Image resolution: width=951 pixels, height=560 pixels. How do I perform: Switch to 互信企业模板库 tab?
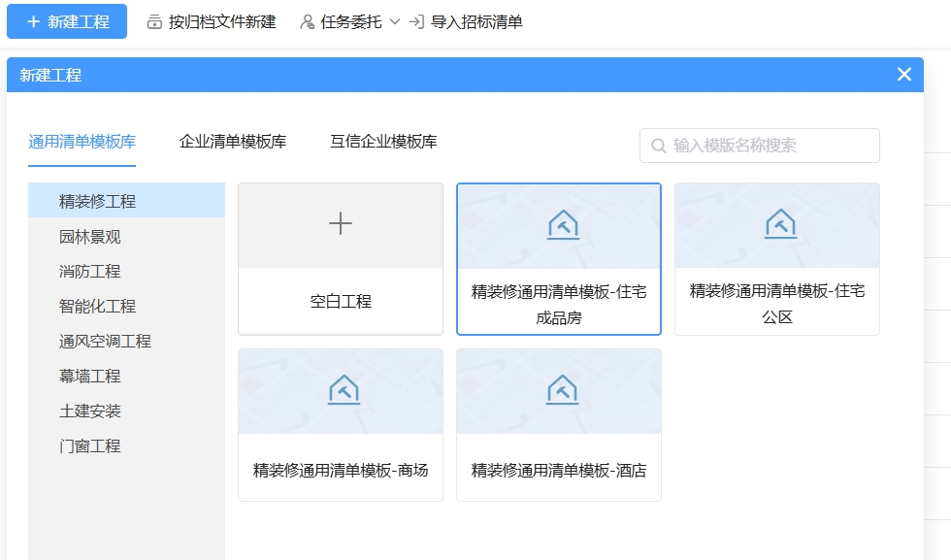click(383, 142)
